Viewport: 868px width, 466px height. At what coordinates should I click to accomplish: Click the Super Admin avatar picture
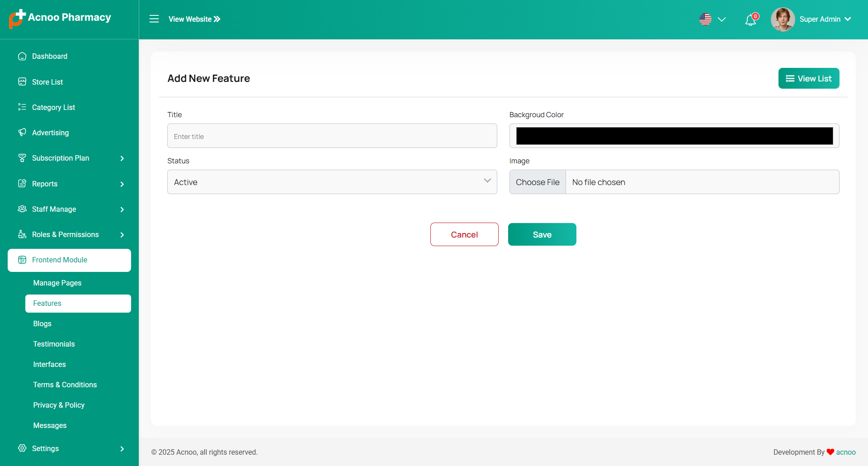(x=783, y=19)
